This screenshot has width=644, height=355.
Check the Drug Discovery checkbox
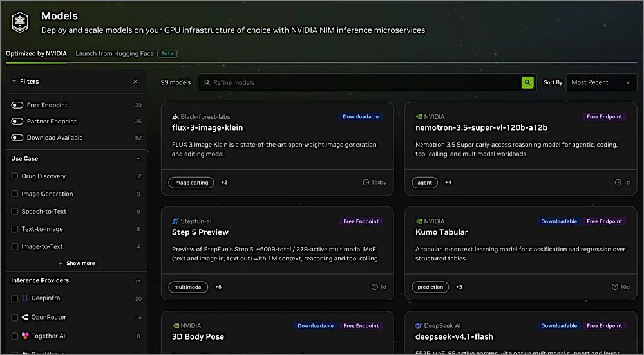[x=15, y=176]
